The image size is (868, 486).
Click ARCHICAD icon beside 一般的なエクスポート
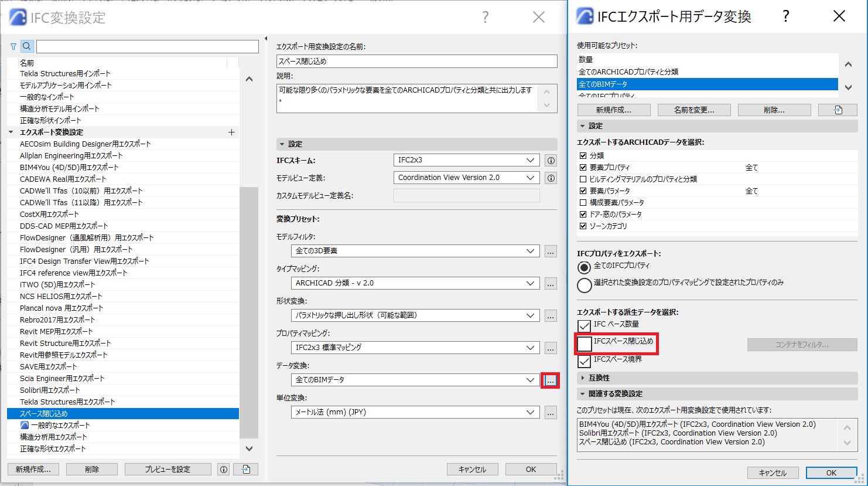(25, 425)
